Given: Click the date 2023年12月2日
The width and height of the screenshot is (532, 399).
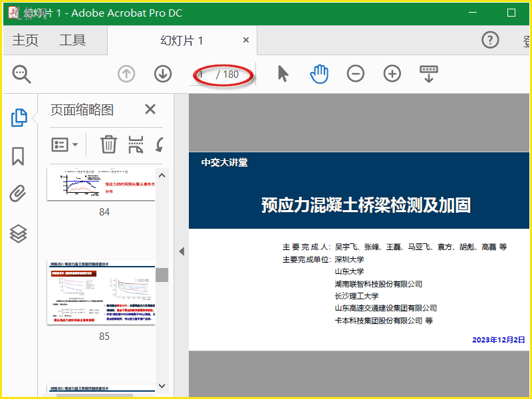Looking at the screenshot, I should pos(498,340).
